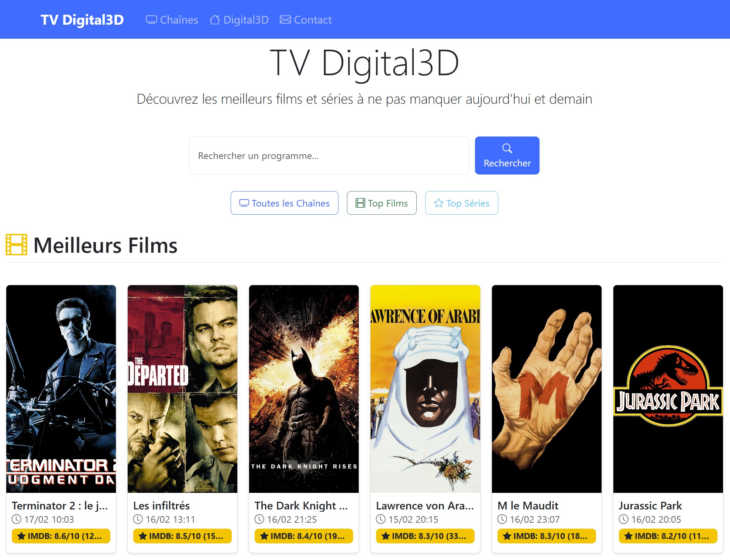The height and width of the screenshot is (560, 730).
Task: Click the star icon in Top Séries
Action: point(438,203)
